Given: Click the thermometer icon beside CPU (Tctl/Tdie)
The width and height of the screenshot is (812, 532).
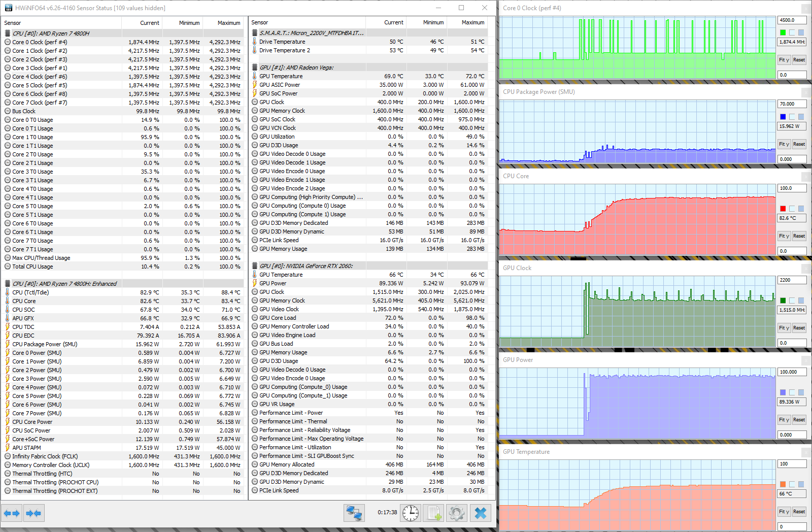Looking at the screenshot, I should 8,292.
